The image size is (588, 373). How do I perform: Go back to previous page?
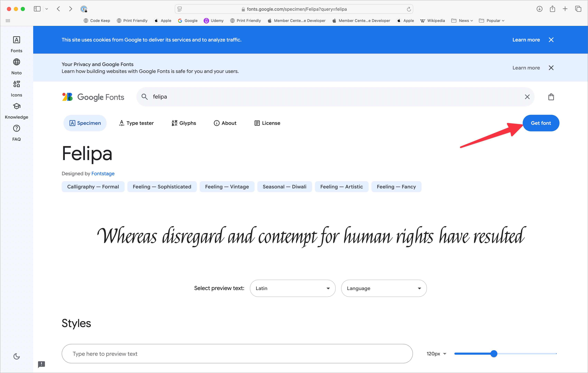point(58,9)
